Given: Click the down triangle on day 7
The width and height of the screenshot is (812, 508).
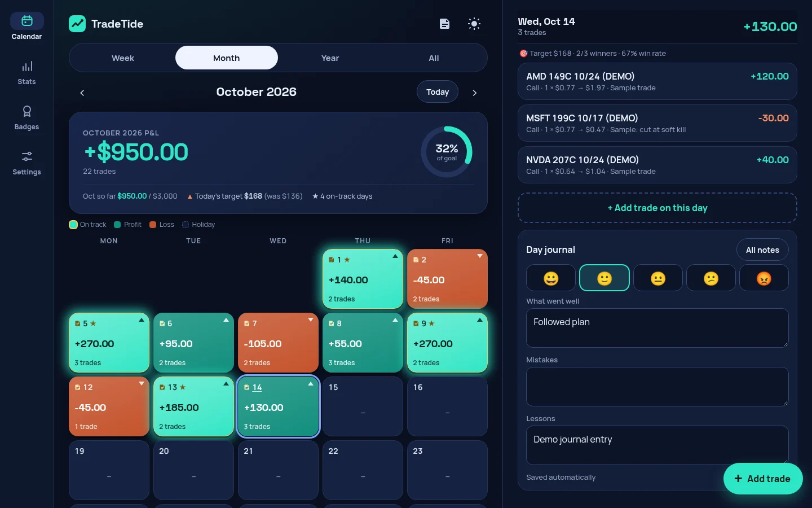Looking at the screenshot, I should [311, 320].
